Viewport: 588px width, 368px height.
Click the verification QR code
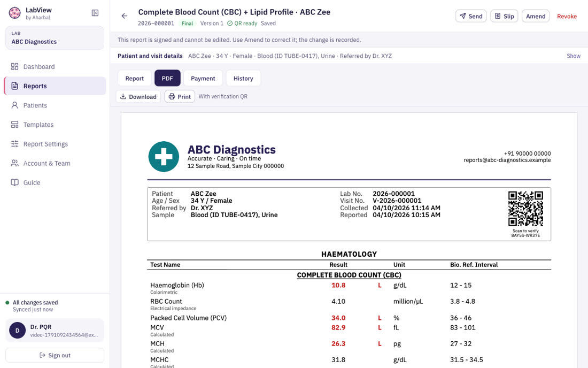[525, 209]
